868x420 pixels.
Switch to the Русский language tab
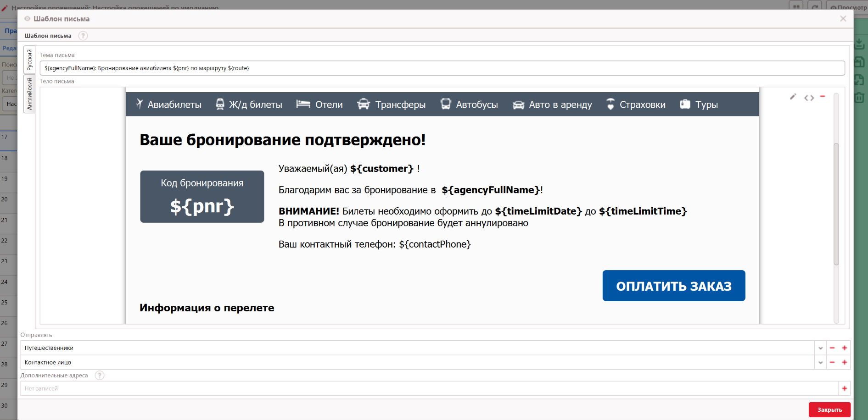[29, 60]
